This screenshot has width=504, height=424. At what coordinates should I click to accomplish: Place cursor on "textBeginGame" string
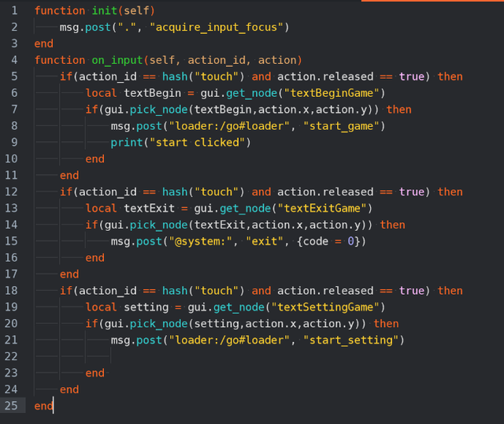(332, 93)
